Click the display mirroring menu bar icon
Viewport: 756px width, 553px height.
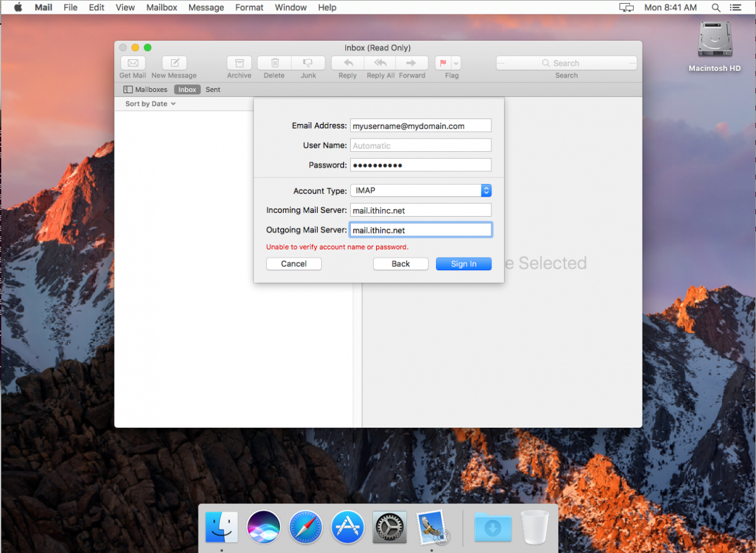(626, 8)
